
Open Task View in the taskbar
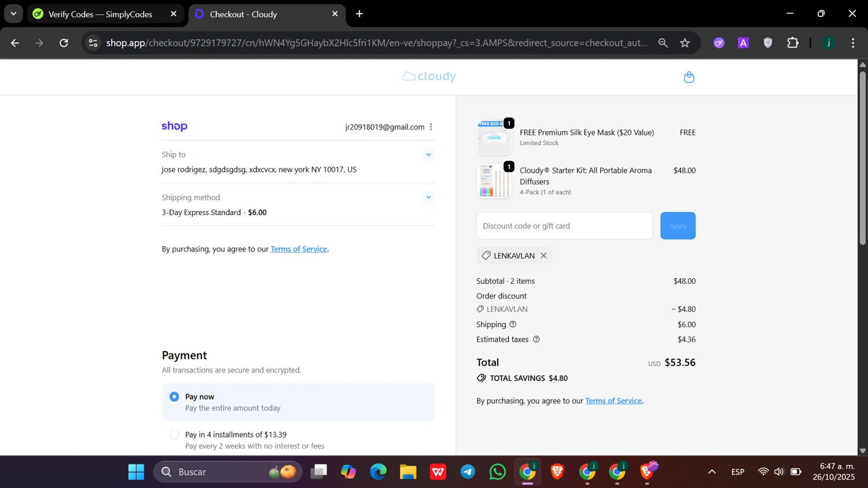point(318,472)
